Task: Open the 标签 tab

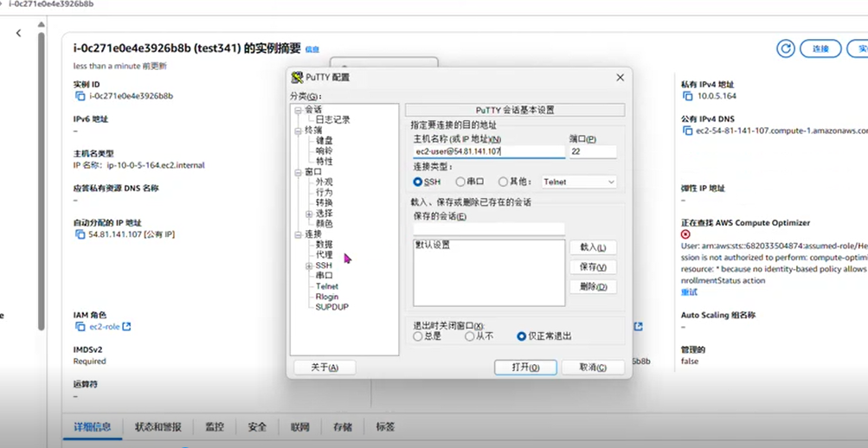Action: (x=385, y=427)
